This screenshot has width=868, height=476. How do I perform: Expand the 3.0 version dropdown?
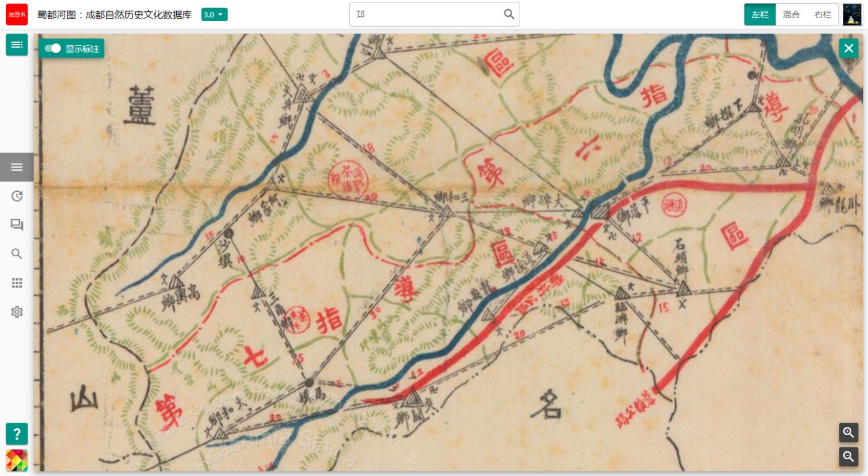(215, 14)
